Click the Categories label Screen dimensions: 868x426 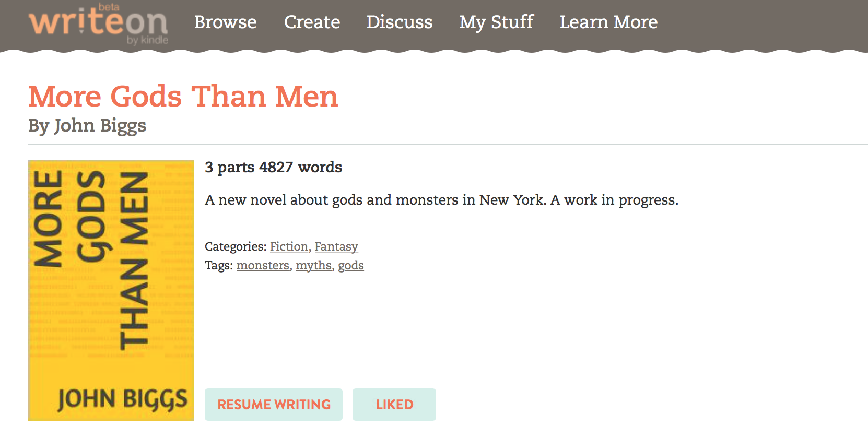[236, 246]
